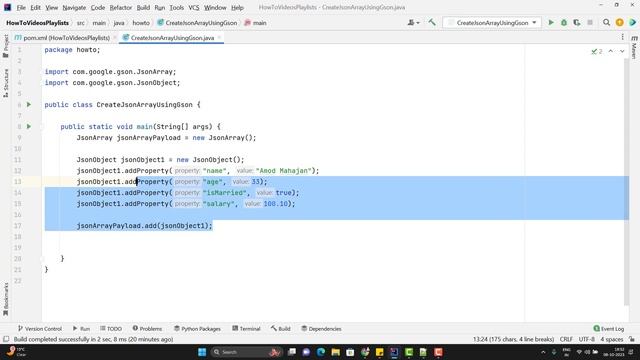The width and height of the screenshot is (640, 360).
Task: Click the 4 spaces indent selector
Action: [611, 339]
